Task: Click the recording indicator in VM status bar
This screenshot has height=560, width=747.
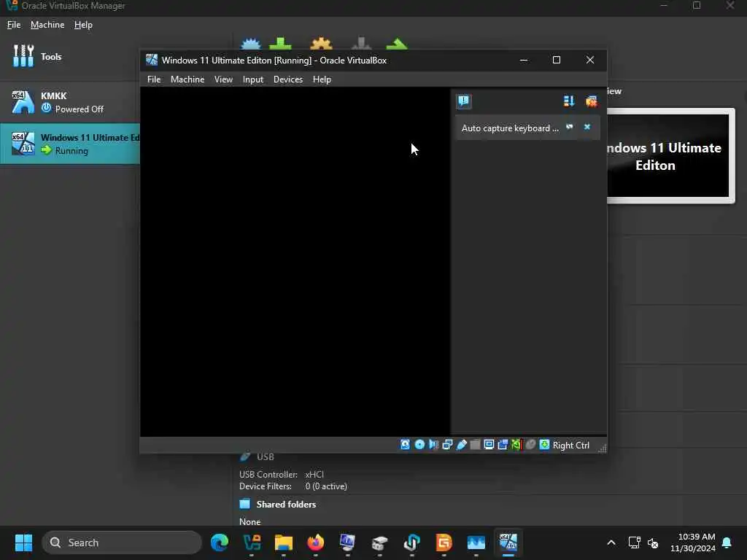Action: pos(503,445)
